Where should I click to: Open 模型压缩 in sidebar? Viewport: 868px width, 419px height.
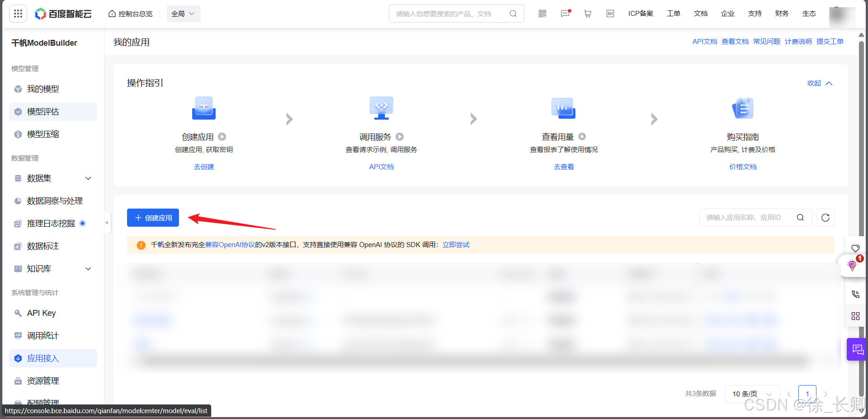[53, 134]
